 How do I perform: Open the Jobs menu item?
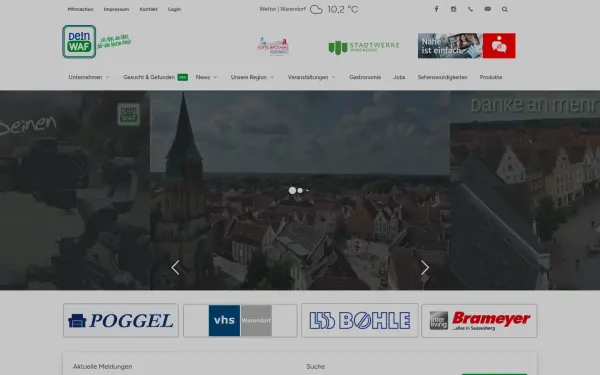pos(399,77)
